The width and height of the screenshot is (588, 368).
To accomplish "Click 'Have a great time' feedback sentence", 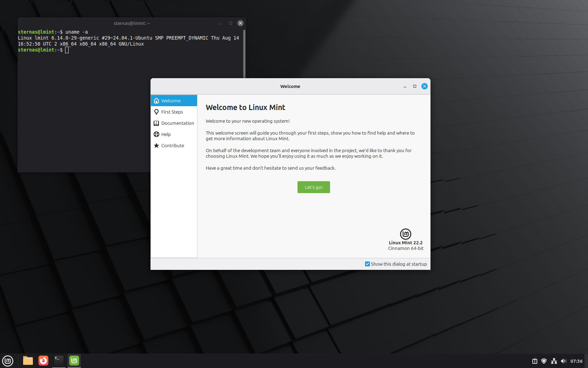I will tap(271, 168).
